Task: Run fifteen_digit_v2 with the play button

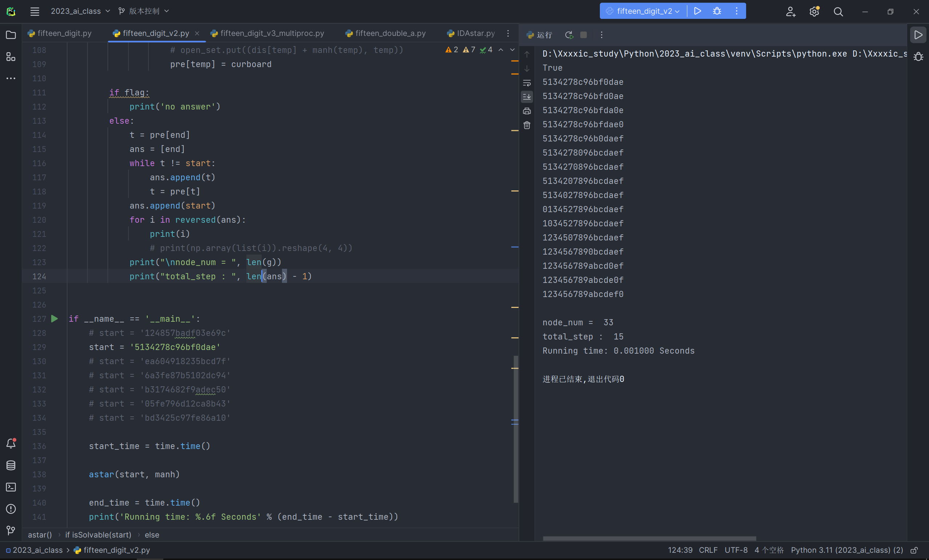Action: pyautogui.click(x=697, y=11)
